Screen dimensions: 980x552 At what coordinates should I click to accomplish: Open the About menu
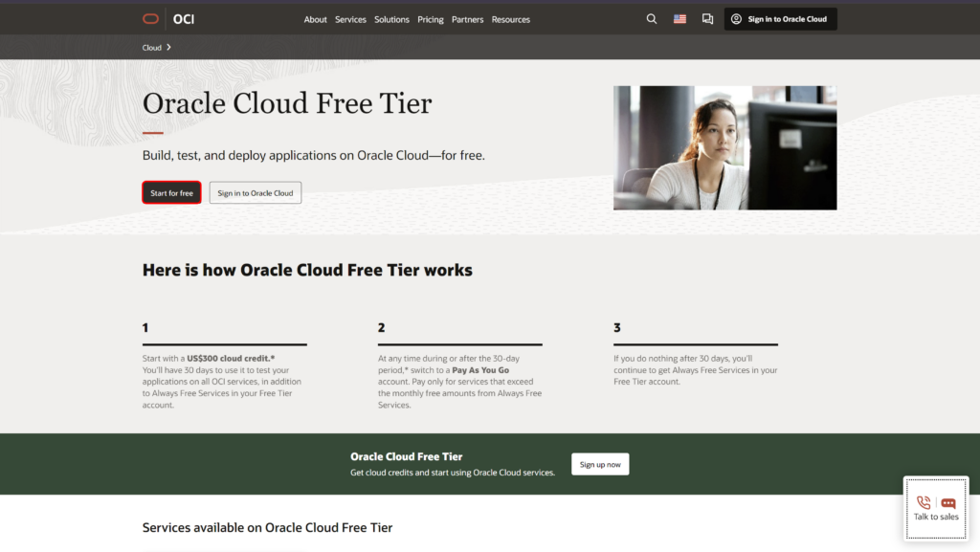315,19
